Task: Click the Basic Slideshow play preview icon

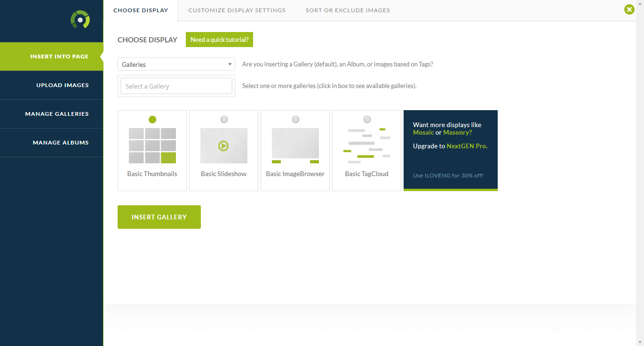Action: click(223, 145)
